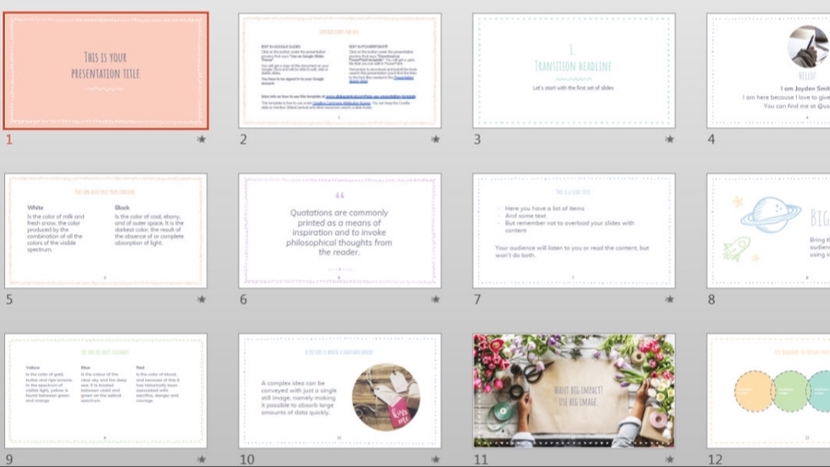Select slide 12 circles diagram thumbnail

tap(768, 391)
